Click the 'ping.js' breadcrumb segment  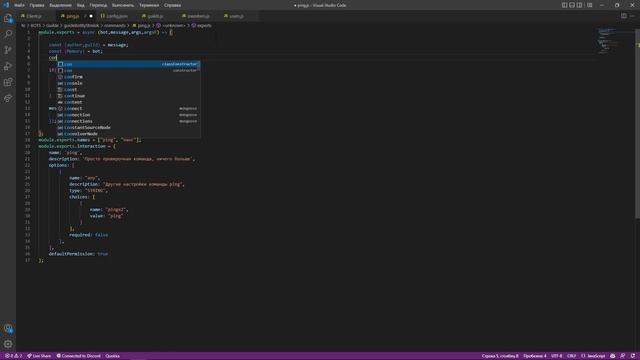point(144,26)
